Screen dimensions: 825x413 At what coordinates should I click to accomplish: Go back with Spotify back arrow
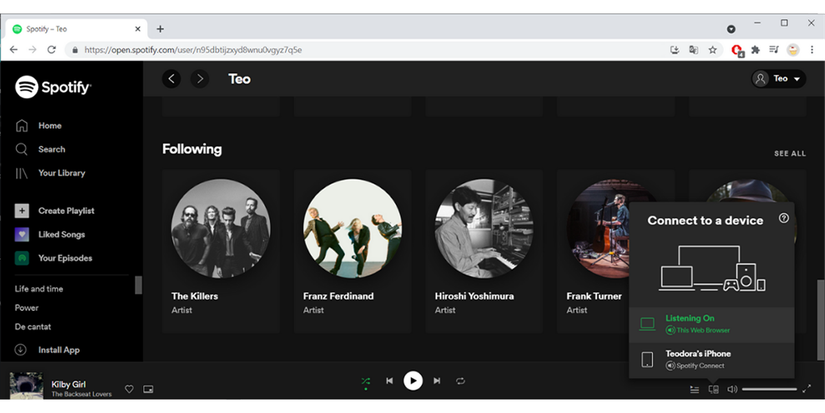172,79
